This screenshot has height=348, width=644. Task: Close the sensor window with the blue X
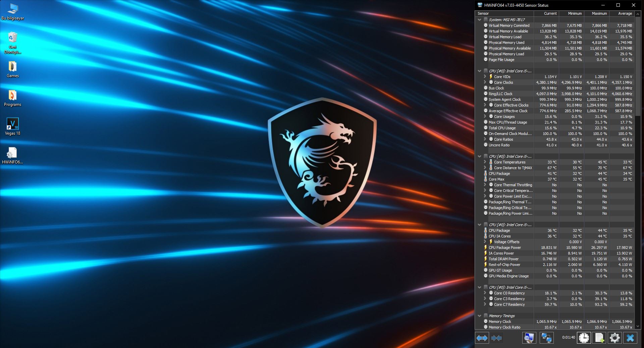(x=630, y=338)
